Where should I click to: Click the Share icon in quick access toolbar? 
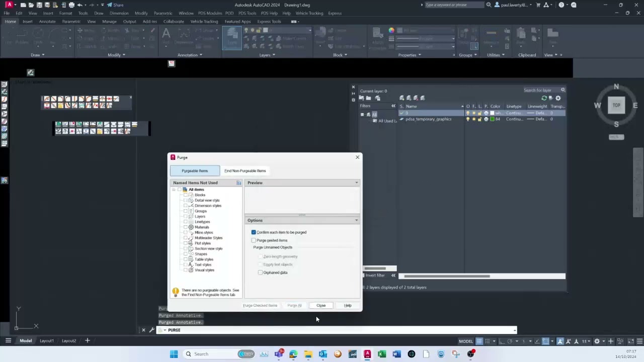click(x=115, y=5)
